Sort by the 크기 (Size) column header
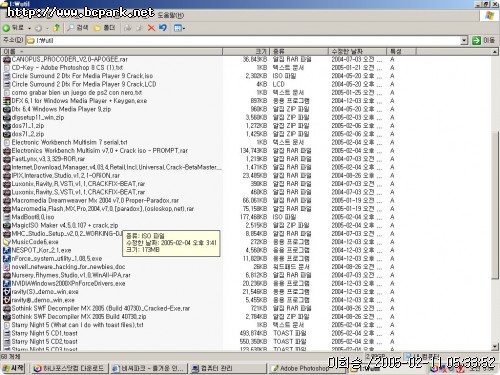Screen dimensions: 500x375 point(246,51)
